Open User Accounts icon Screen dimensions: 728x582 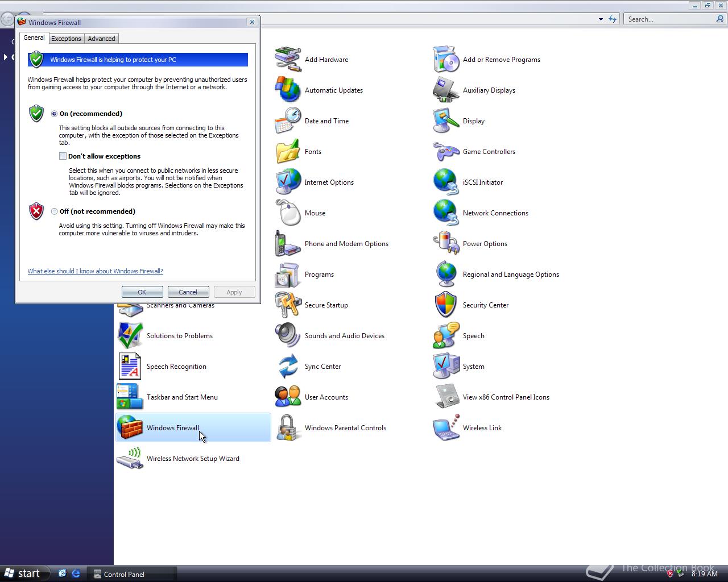click(288, 397)
